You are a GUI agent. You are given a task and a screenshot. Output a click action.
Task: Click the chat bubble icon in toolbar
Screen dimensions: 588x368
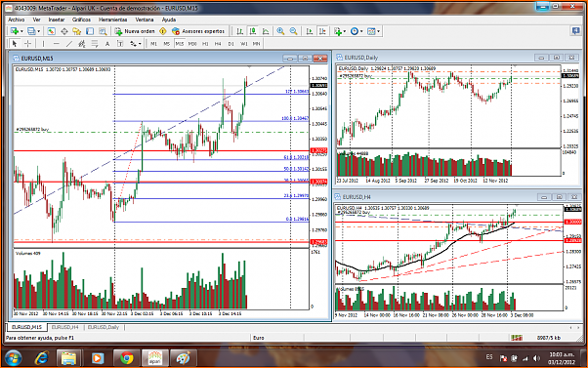576,30
